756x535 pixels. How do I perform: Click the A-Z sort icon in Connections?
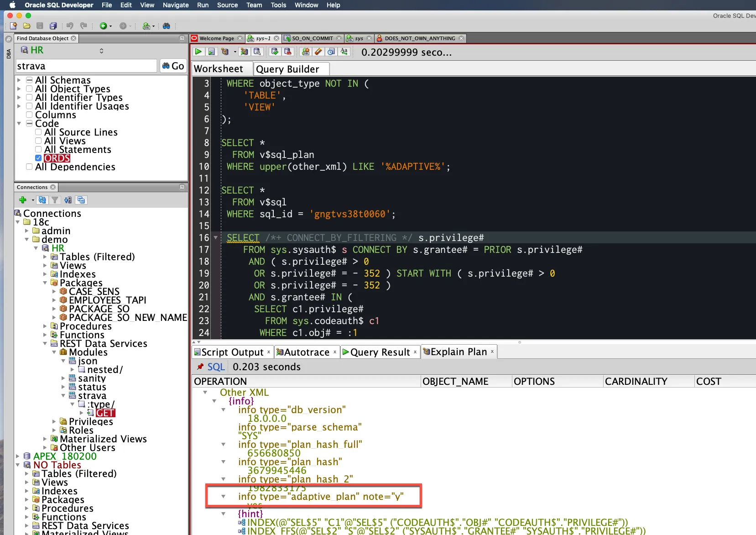[x=68, y=200]
